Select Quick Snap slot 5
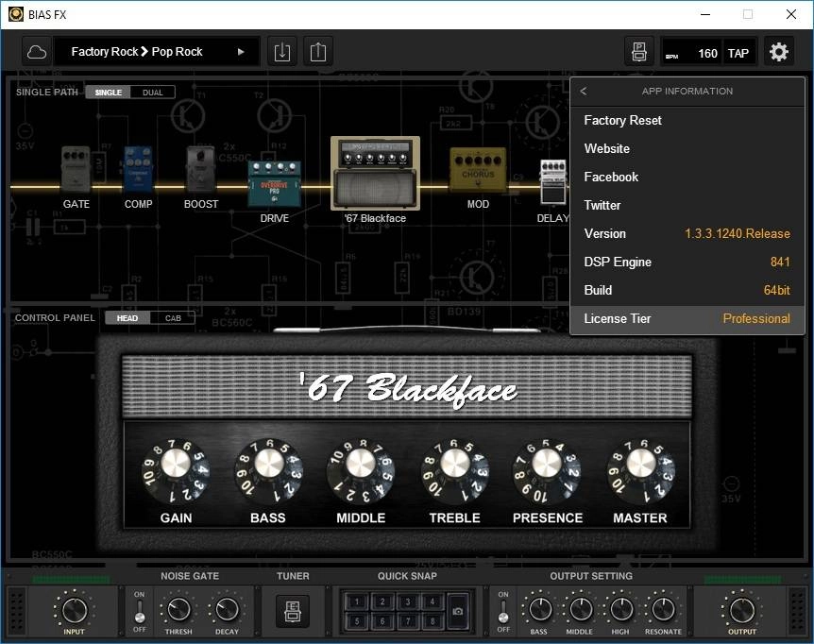The image size is (814, 644). tap(357, 620)
